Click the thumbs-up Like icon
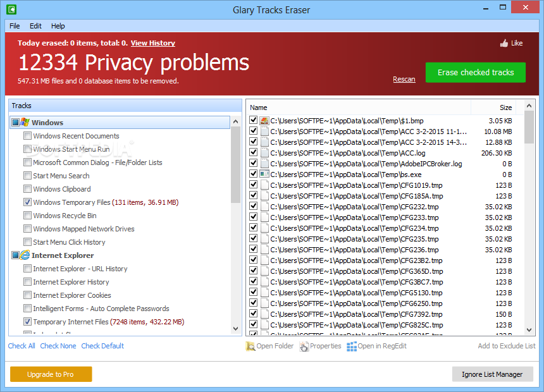This screenshot has height=392, width=544. (504, 43)
